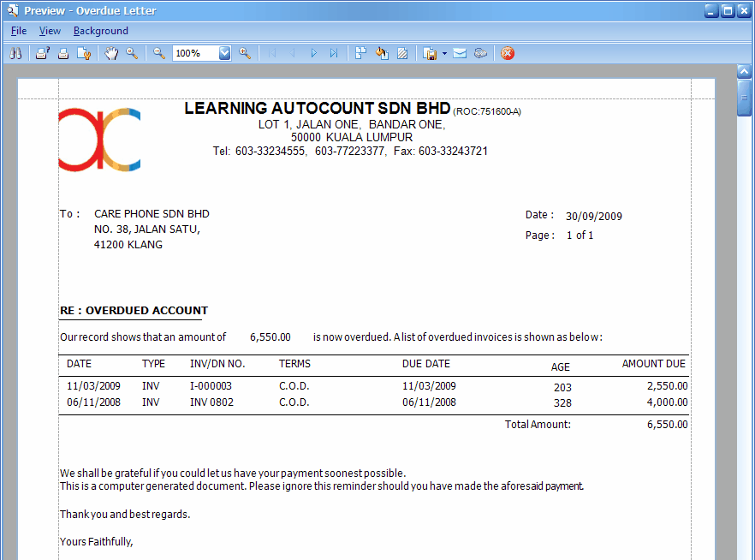Click the Yours Faithfully, line

pos(96,542)
